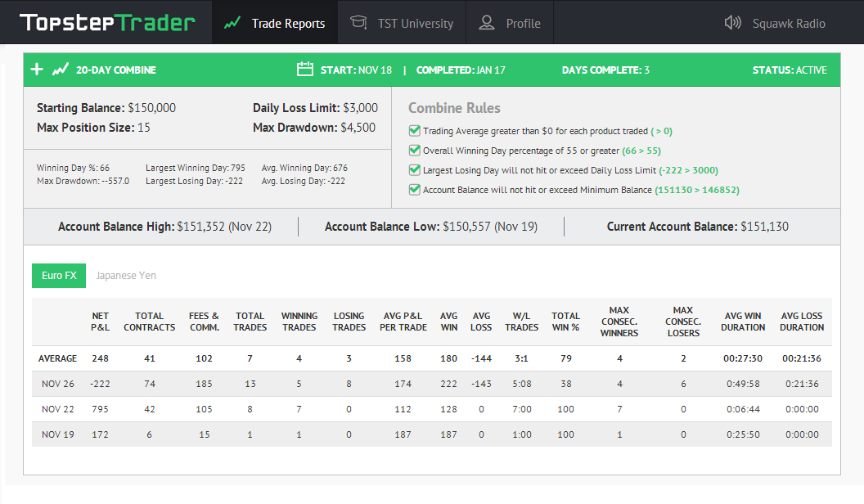Screen dimensions: 864x504
Task: Click the 795 net P&L value for Nov 22
Action: [x=100, y=409]
